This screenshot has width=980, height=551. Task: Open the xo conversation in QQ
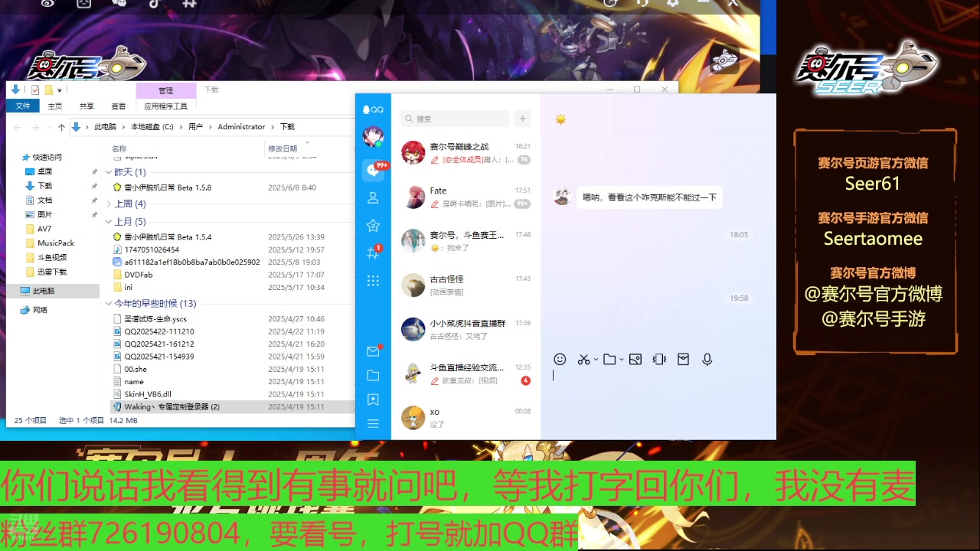pyautogui.click(x=466, y=418)
